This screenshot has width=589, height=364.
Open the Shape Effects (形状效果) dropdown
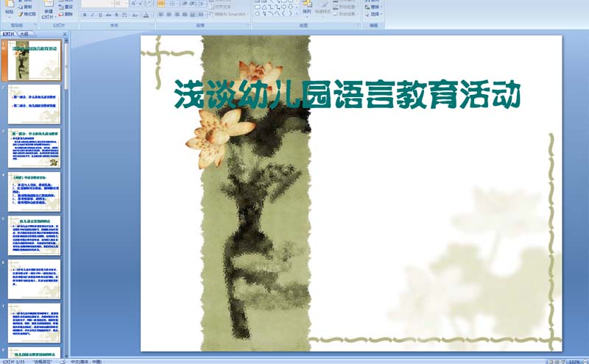click(345, 14)
